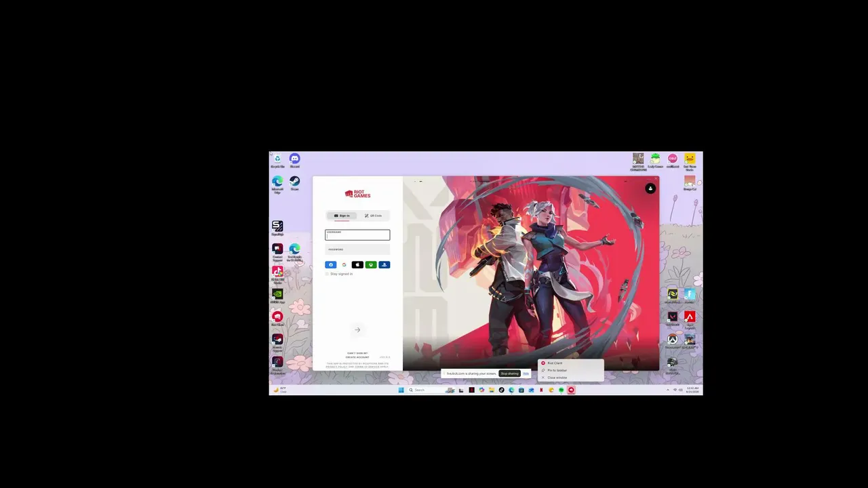This screenshot has width=868, height=488.
Task: Choose Close window in the jump list
Action: (570, 378)
